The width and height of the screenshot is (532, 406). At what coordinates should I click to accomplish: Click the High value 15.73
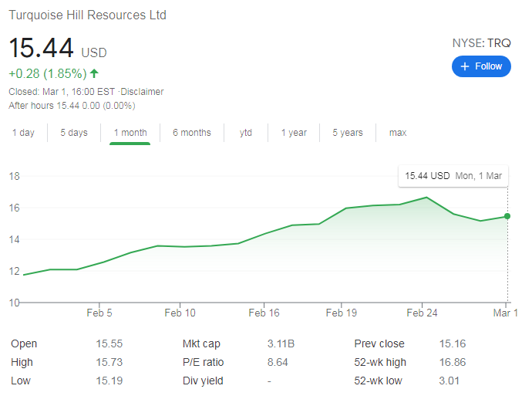click(109, 362)
